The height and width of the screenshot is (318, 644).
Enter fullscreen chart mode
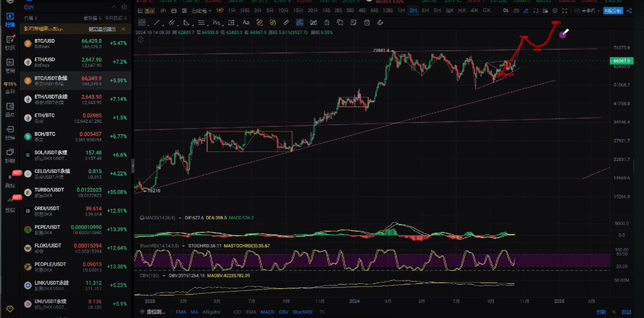(x=565, y=11)
